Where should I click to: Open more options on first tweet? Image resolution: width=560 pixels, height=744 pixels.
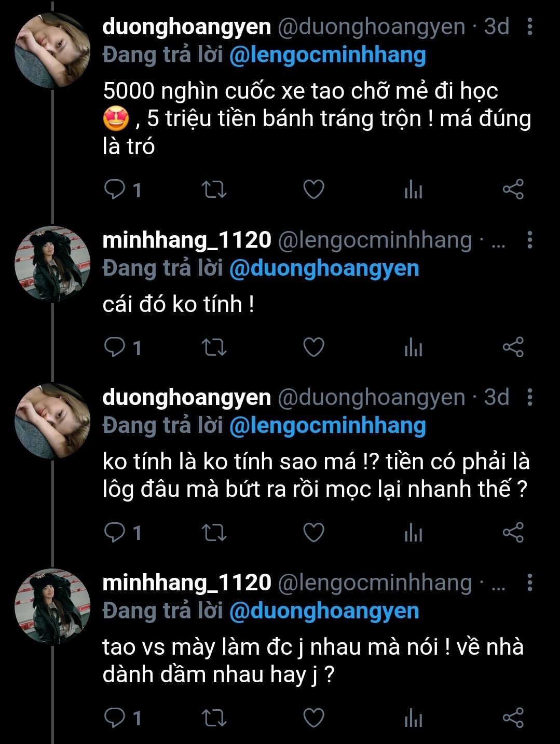(529, 26)
